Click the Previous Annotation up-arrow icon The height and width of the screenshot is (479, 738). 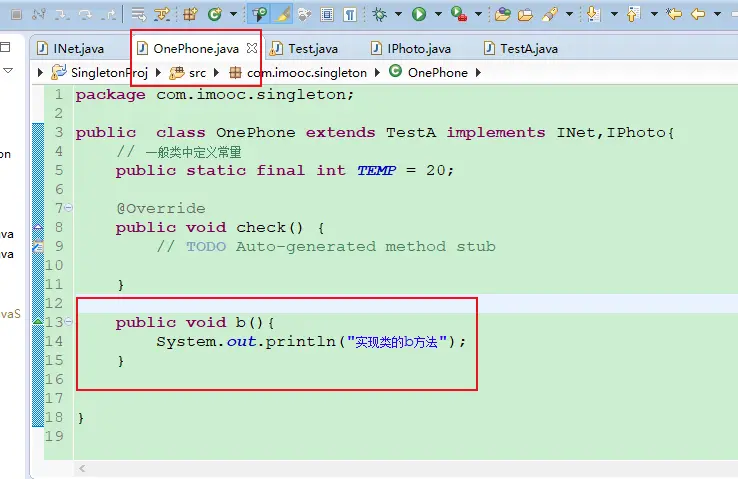[x=634, y=15]
